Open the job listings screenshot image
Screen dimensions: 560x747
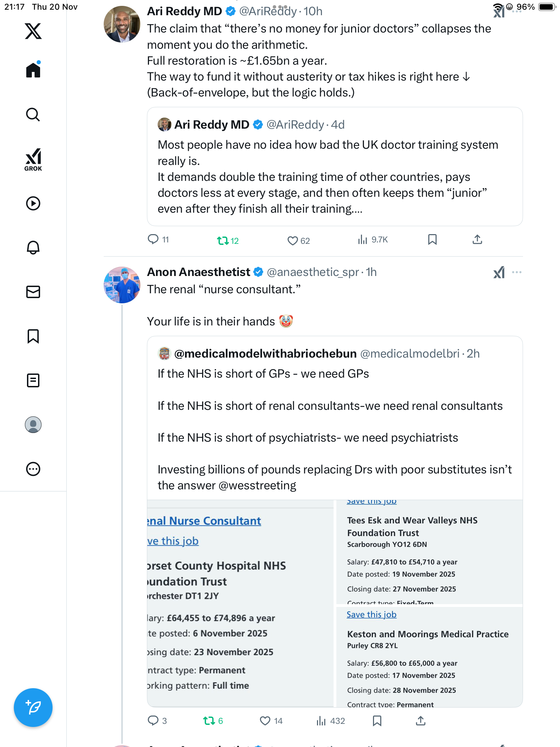tap(334, 603)
